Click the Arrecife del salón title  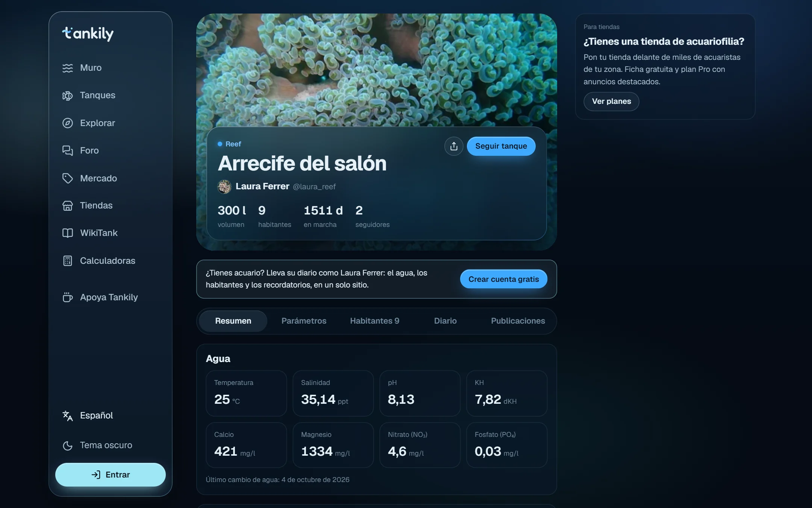click(x=302, y=163)
